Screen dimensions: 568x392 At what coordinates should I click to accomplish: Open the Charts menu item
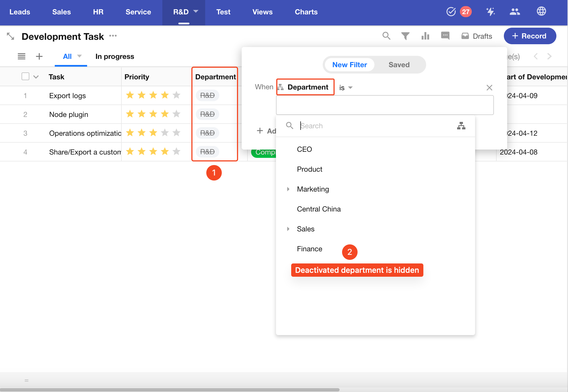(306, 12)
